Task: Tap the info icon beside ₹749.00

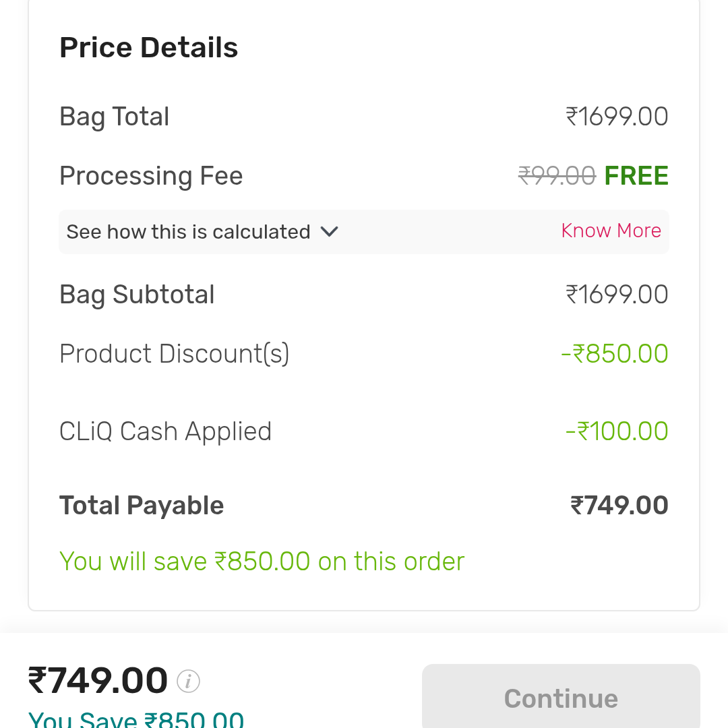Action: tap(188, 681)
